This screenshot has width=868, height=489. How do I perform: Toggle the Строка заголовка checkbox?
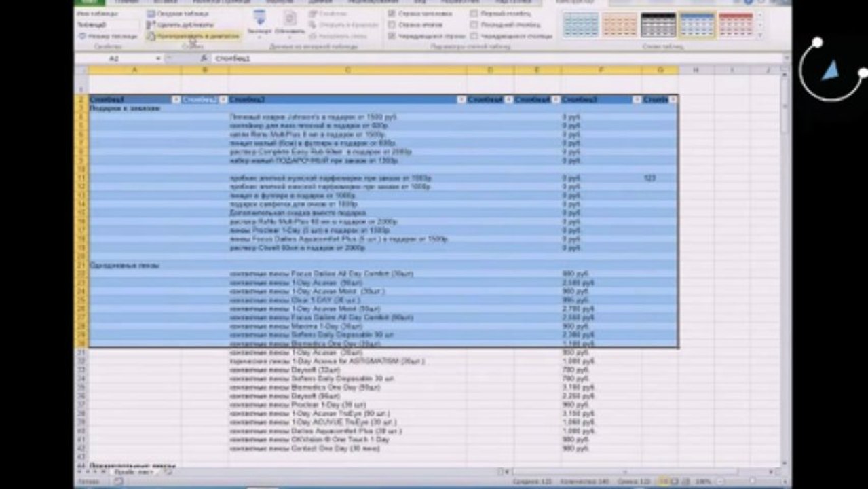pyautogui.click(x=392, y=14)
